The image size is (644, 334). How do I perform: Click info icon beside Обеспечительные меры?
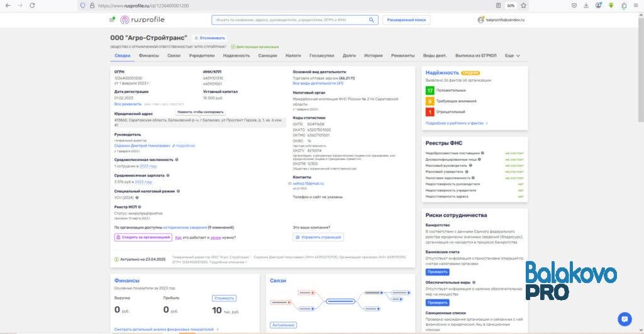pyautogui.click(x=474, y=282)
